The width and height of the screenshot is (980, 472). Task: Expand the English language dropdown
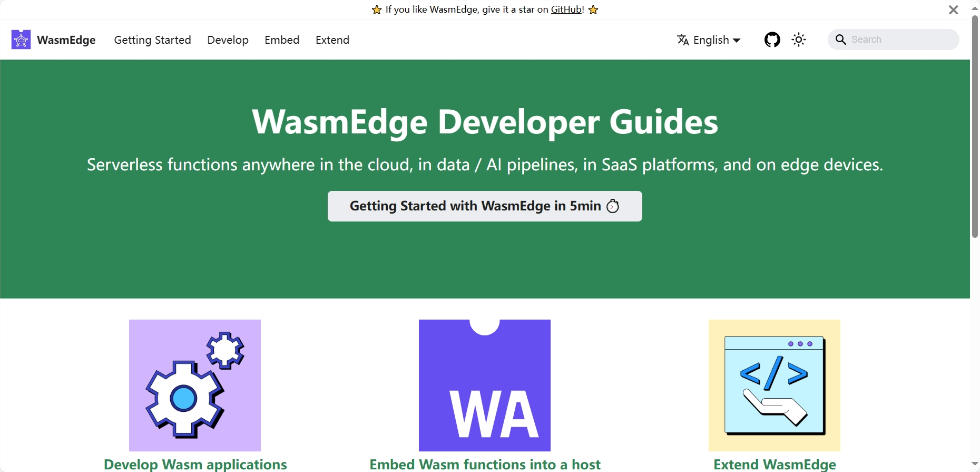tap(709, 40)
